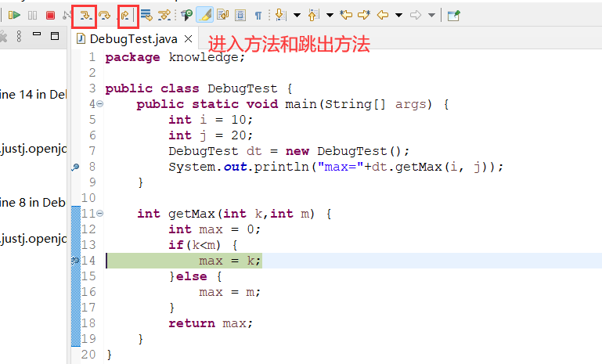Collapse the getMax method fold marker
This screenshot has height=364, width=602.
click(100, 213)
